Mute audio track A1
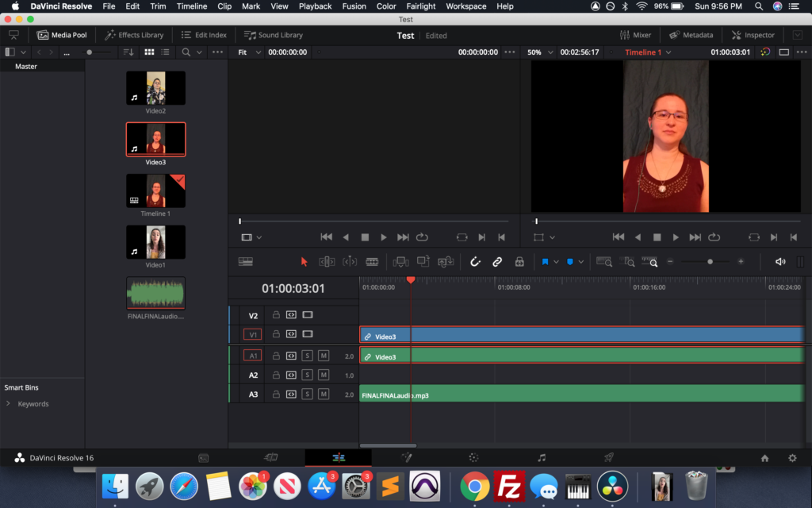Screen dimensions: 812x508 click(324, 356)
